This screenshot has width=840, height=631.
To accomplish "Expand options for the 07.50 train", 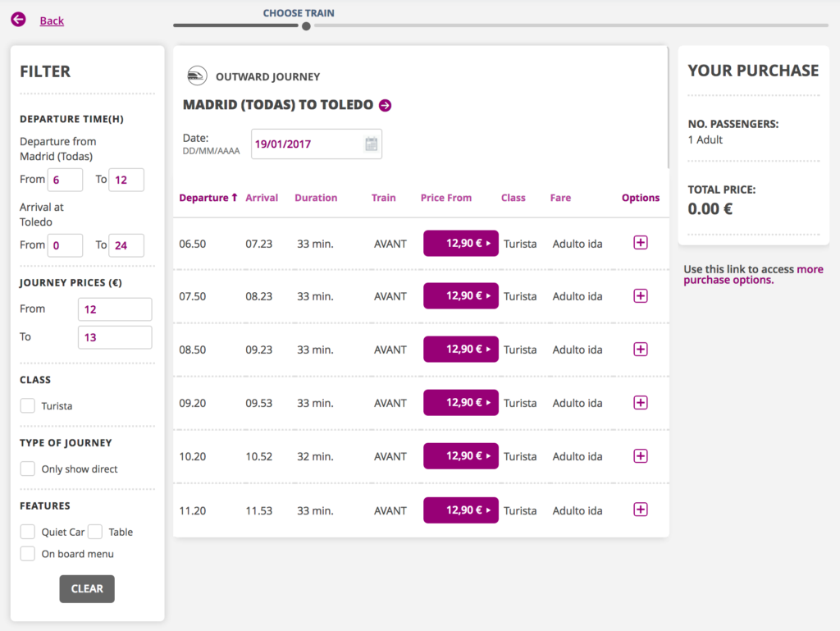I will (x=640, y=295).
